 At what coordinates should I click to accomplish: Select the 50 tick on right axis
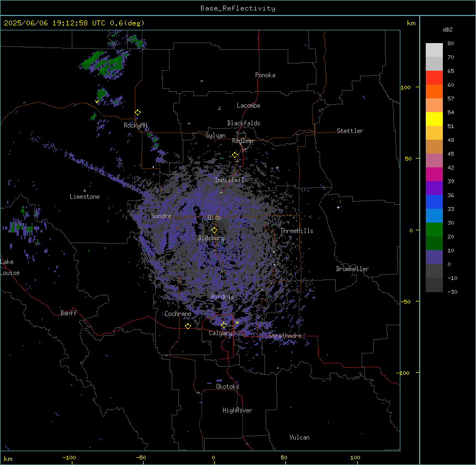point(408,158)
